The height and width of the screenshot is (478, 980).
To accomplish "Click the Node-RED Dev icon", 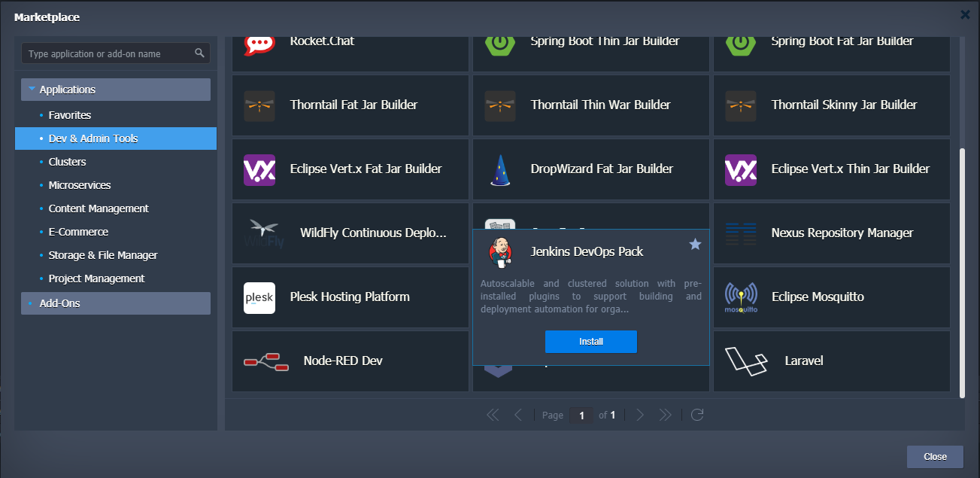I will 266,361.
